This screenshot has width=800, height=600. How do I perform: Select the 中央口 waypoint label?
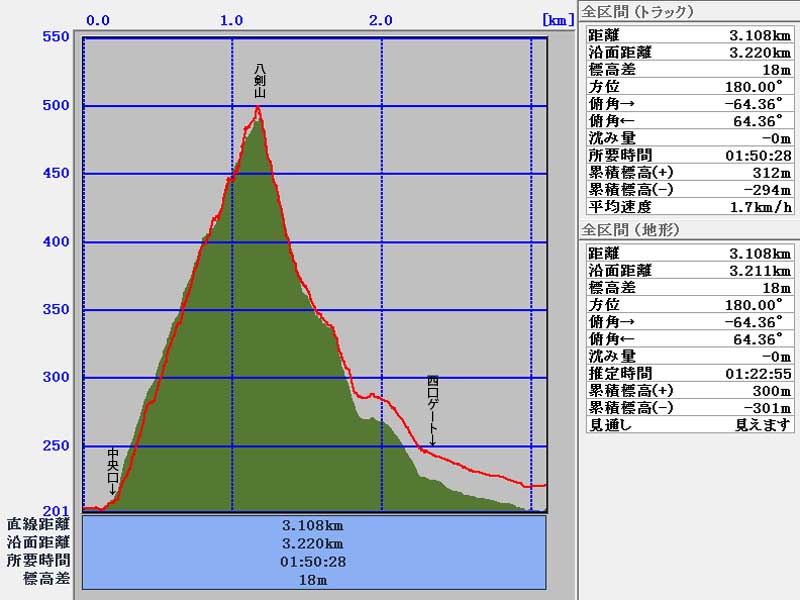[113, 466]
